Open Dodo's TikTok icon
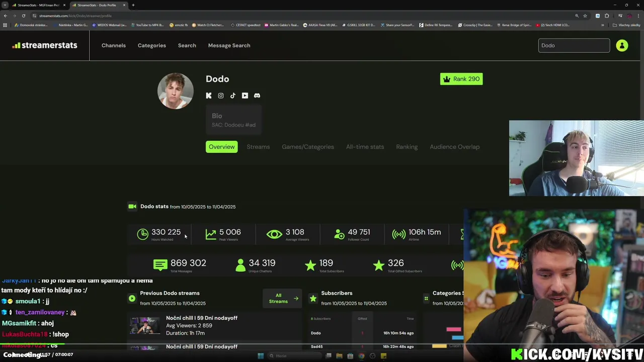Viewport: 644px width, 362px height. pyautogui.click(x=233, y=96)
